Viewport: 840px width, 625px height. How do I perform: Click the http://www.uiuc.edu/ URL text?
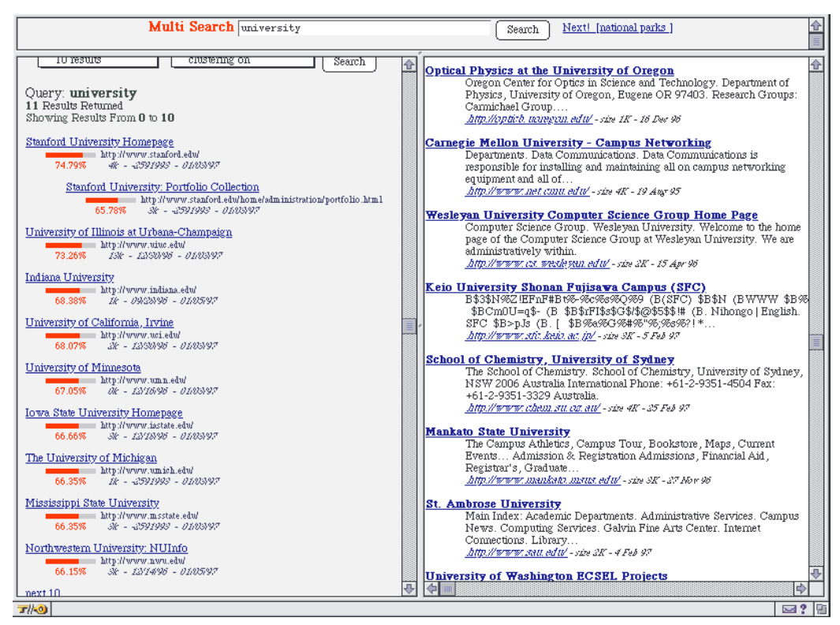pyautogui.click(x=143, y=245)
